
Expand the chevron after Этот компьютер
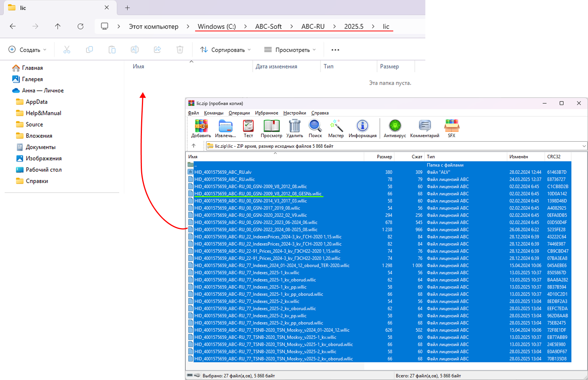click(188, 26)
